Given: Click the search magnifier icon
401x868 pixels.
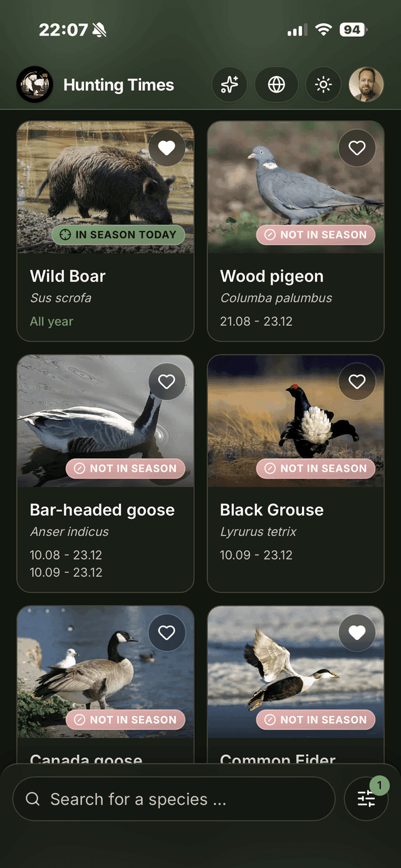Looking at the screenshot, I should coord(33,799).
